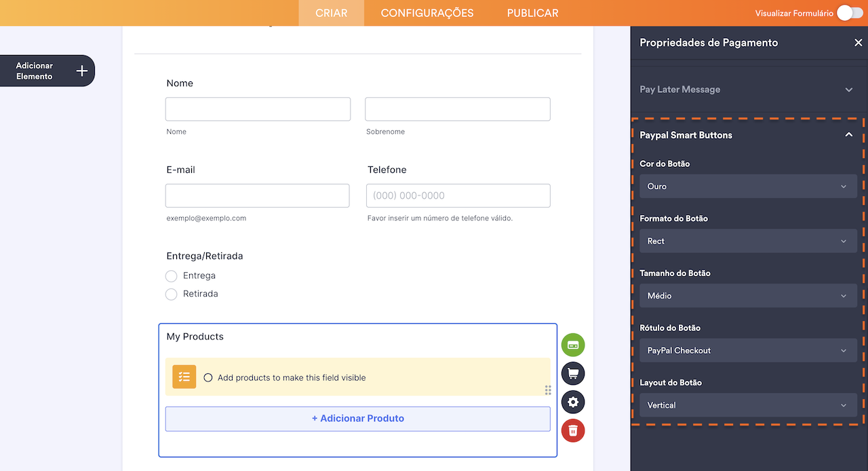Open the Cor do Botão dropdown showing Ouro

[747, 186]
